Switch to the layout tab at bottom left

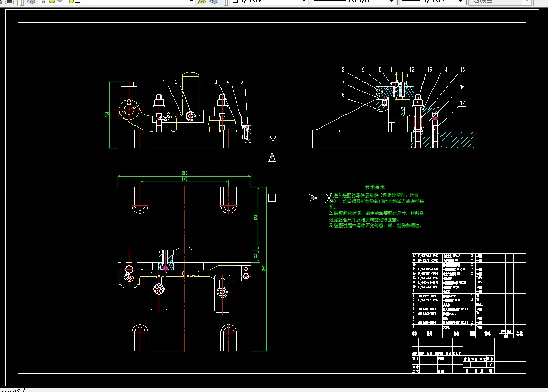pyautogui.click(x=11, y=390)
